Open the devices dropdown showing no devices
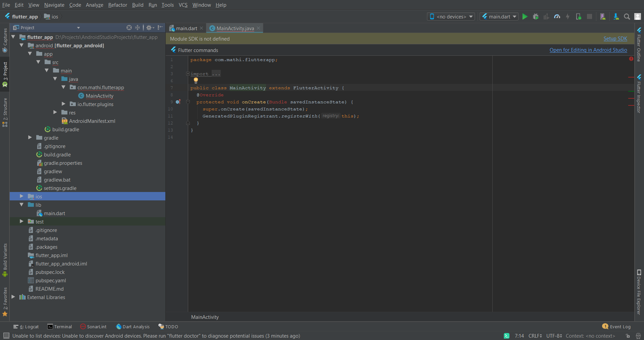644x340 pixels. pyautogui.click(x=450, y=16)
